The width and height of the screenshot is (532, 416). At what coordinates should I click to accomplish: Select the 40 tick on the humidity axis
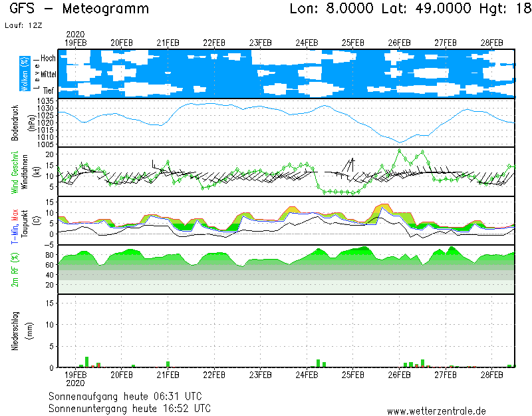(x=49, y=275)
